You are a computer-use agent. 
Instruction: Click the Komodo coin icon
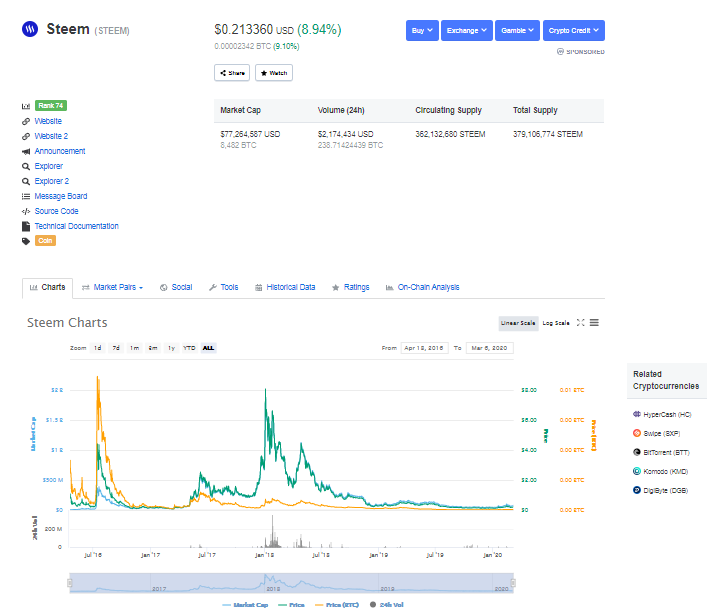[637, 471]
